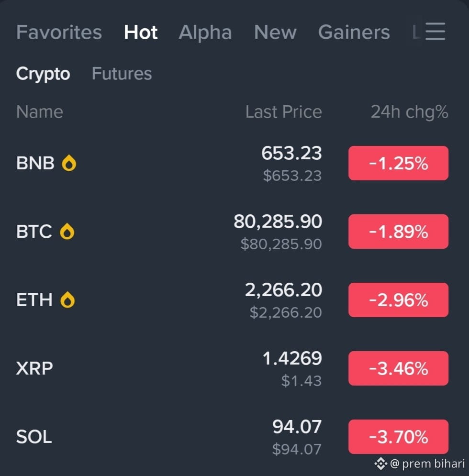This screenshot has height=476, width=469.
Task: Select the Hot tab
Action: click(x=141, y=32)
